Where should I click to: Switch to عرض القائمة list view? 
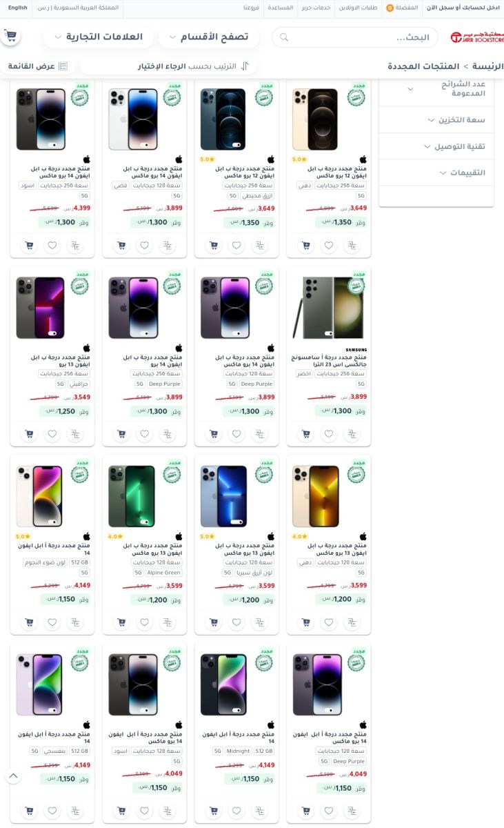(38, 66)
